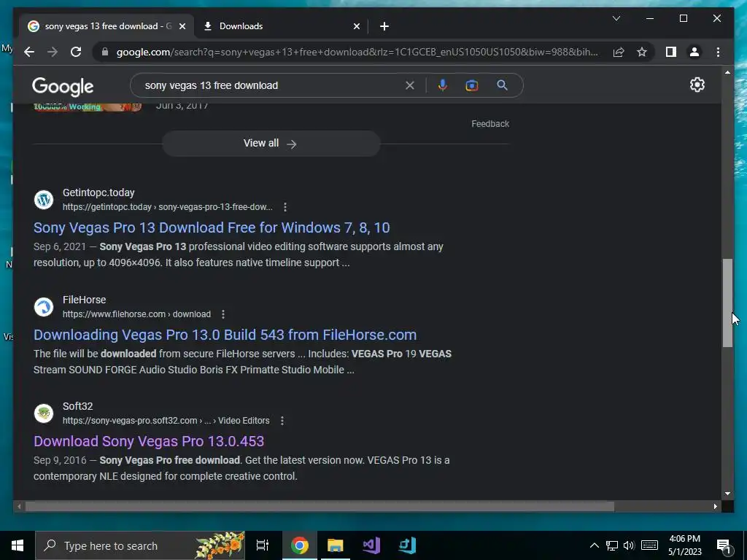This screenshot has width=747, height=560.
Task: Open the Windows Start menu
Action: coord(18,545)
